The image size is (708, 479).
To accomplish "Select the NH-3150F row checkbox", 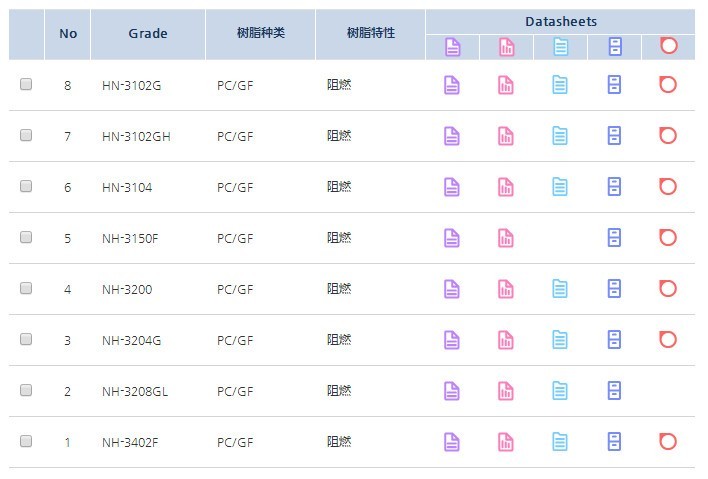I will 26,237.
